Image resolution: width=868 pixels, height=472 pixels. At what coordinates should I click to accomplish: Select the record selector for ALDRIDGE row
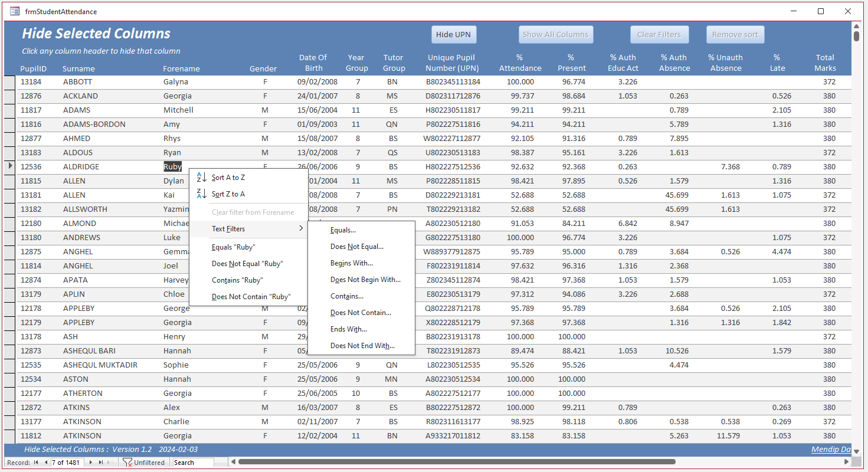[10, 167]
